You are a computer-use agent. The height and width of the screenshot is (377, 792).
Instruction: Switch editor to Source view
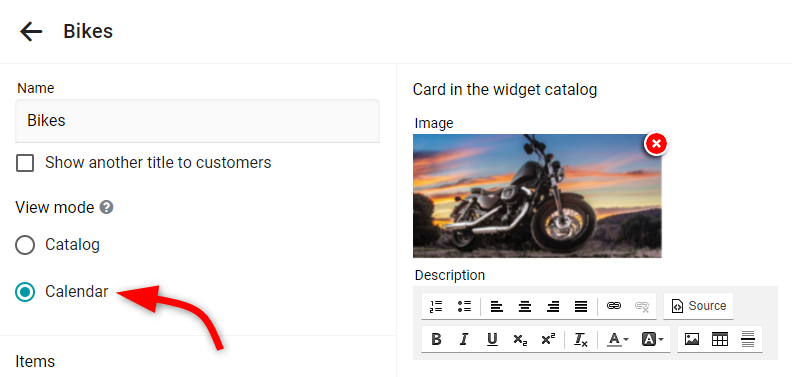pyautogui.click(x=699, y=306)
